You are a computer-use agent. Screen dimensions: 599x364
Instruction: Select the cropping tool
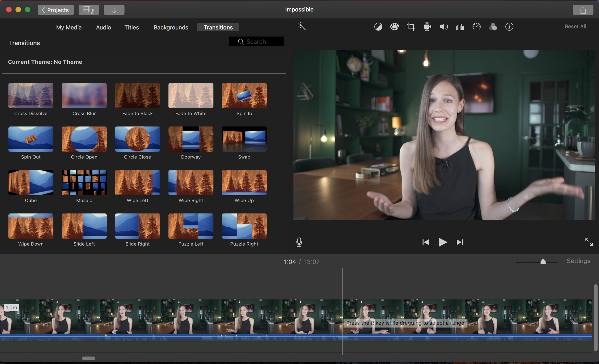pyautogui.click(x=411, y=27)
